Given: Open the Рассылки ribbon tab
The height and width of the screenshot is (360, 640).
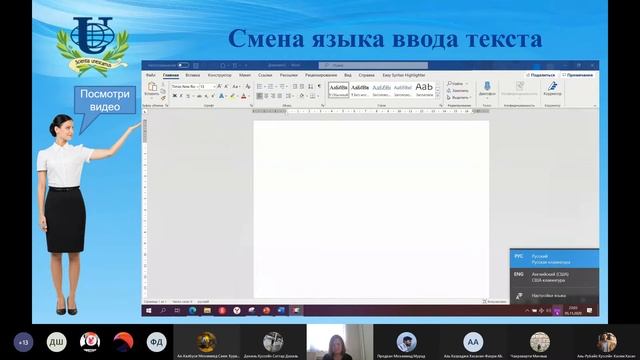Looking at the screenshot, I should click(x=289, y=76).
